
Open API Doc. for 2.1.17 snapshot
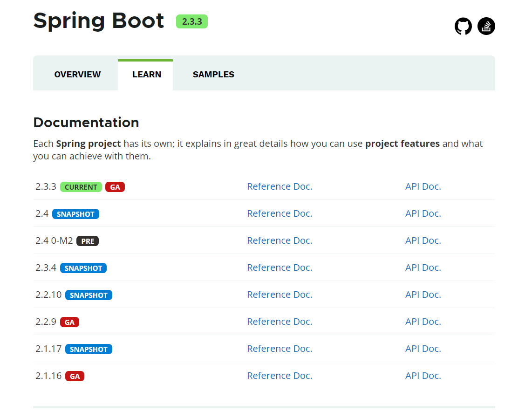click(423, 349)
